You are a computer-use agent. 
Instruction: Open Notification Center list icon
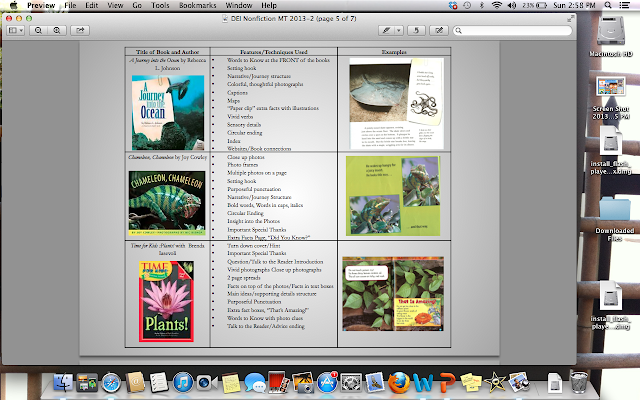[624, 5]
